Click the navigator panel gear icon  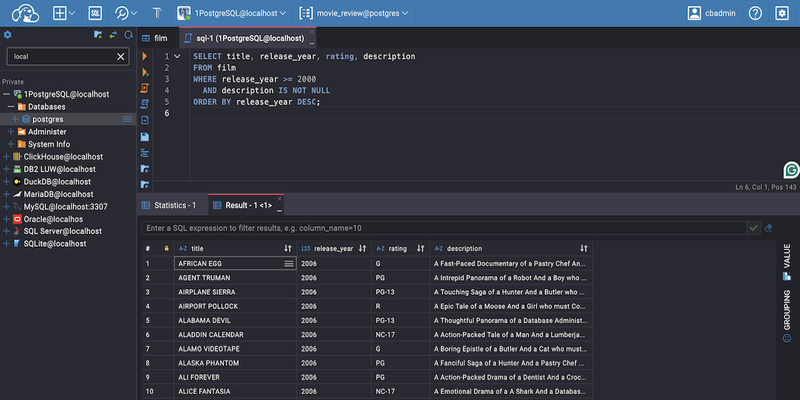point(8,35)
